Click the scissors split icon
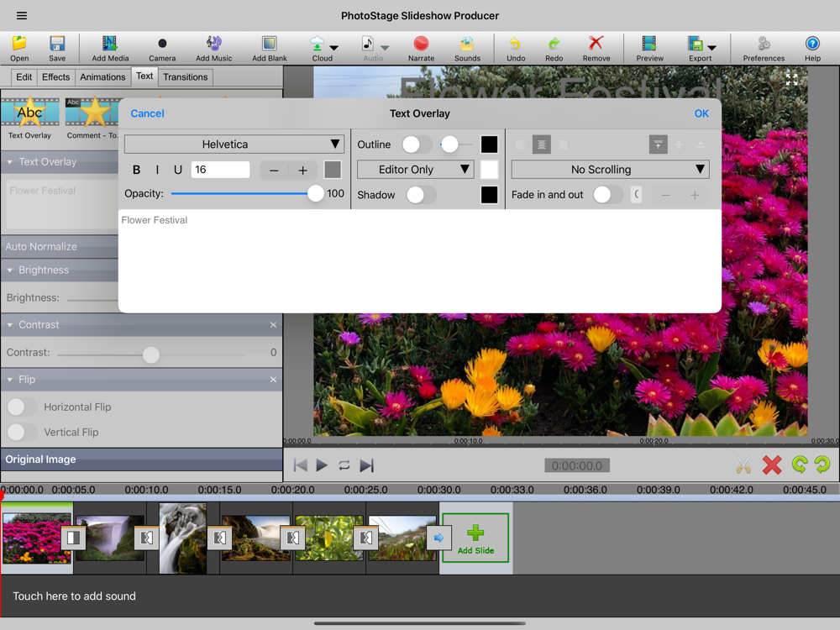Screen dimensions: 840x630 [x=743, y=465]
